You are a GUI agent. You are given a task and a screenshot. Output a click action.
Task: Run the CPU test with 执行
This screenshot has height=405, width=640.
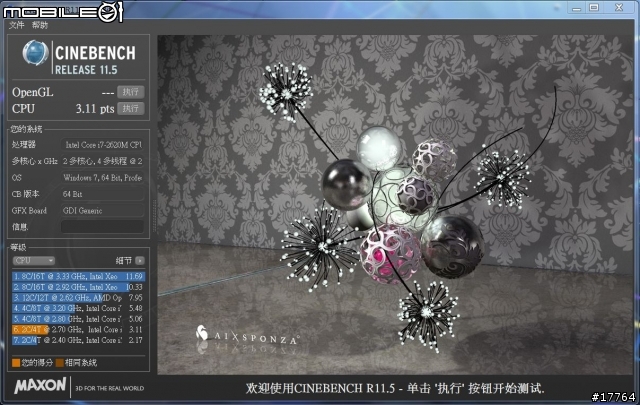131,108
